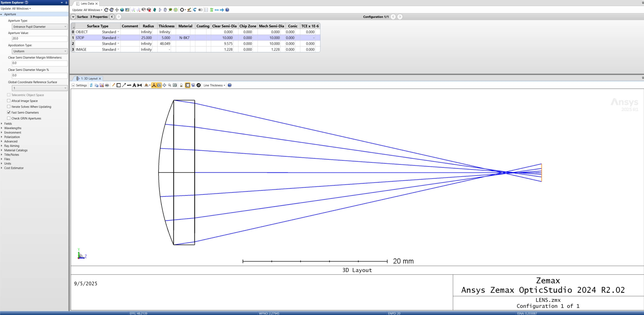This screenshot has width=644, height=315.
Task: Click the print icon in the 3D Layout toolbar
Action: click(x=107, y=85)
